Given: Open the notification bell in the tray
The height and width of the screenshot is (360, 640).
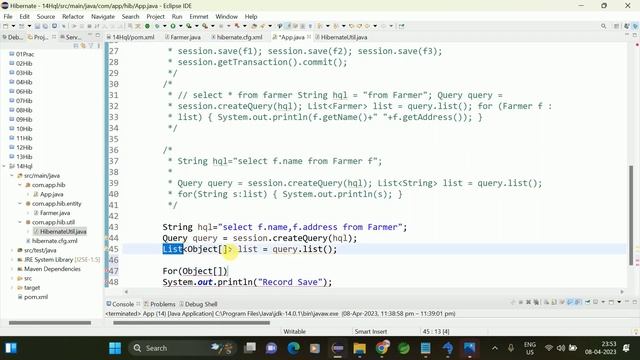Looking at the screenshot, I should 626,348.
